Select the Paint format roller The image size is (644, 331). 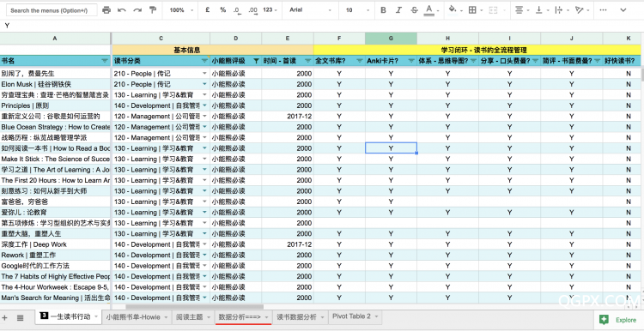(153, 10)
